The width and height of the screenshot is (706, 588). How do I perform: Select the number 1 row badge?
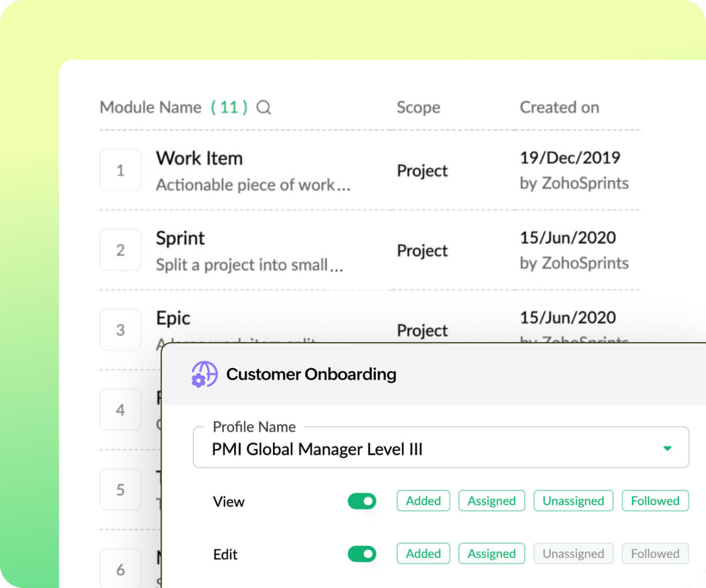(x=121, y=171)
